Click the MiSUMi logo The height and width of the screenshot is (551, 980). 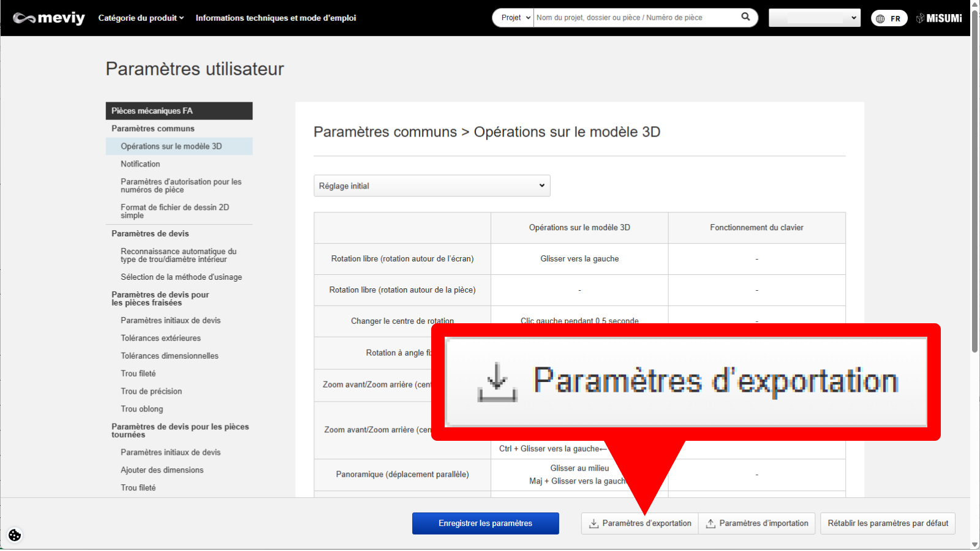click(x=939, y=18)
